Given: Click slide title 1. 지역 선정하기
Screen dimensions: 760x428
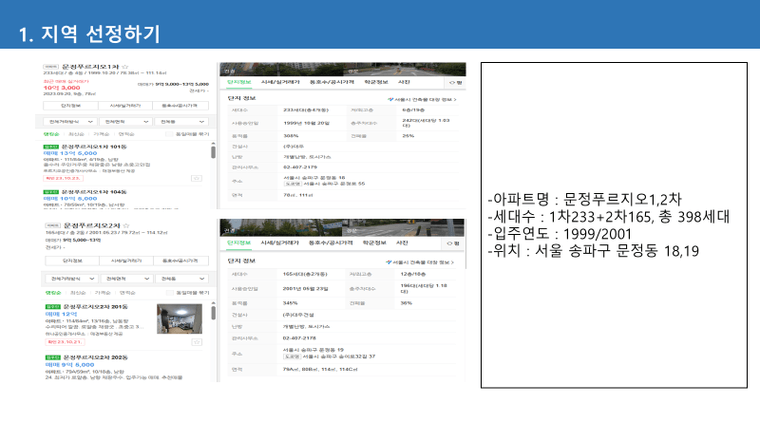Looking at the screenshot, I should [x=89, y=34].
